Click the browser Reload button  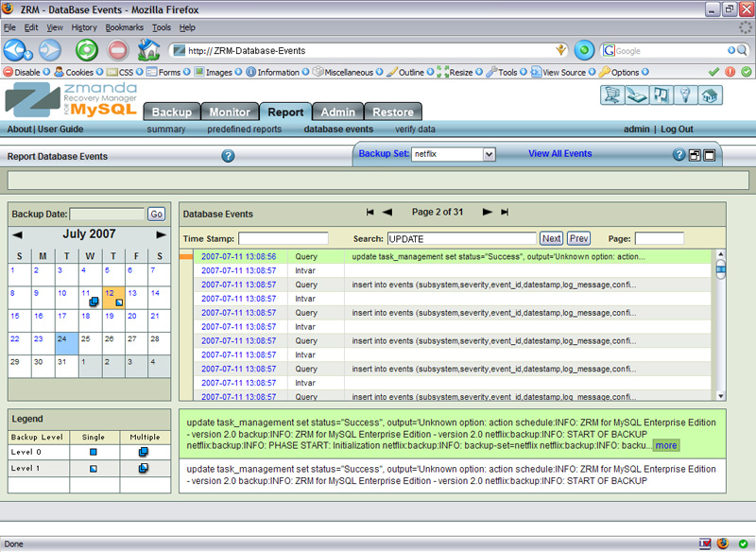pos(87,50)
